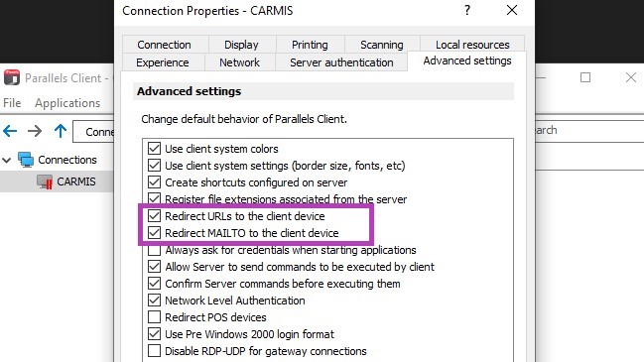
Task: Click the forward arrow navigation icon
Action: click(x=35, y=131)
